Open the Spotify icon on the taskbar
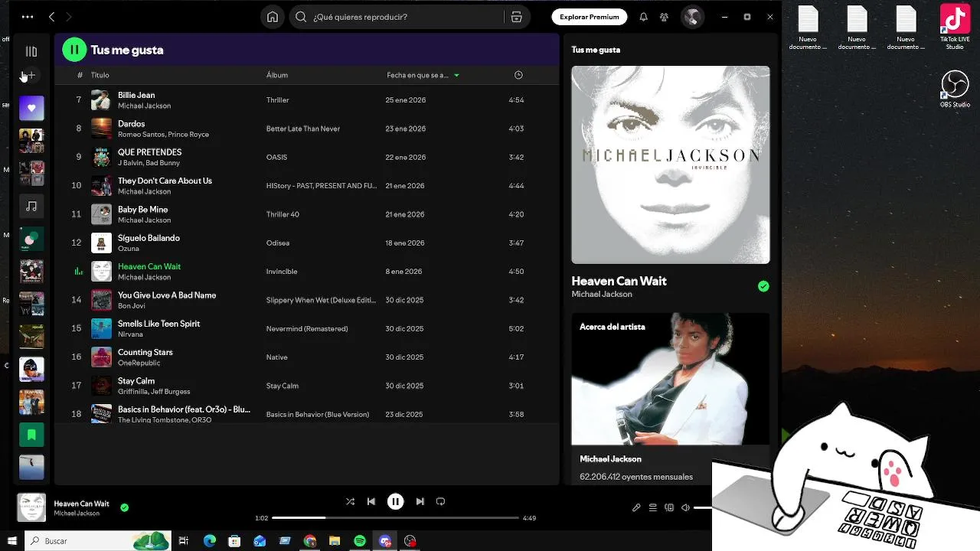Image resolution: width=980 pixels, height=551 pixels. (360, 541)
